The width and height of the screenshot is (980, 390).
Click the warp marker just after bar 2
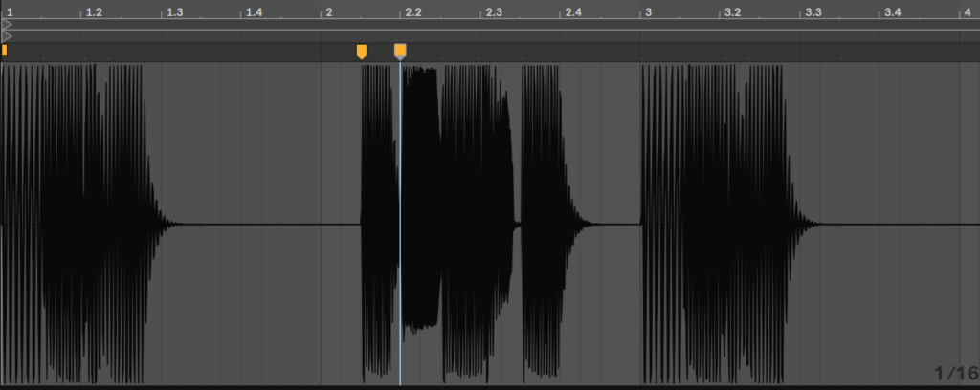361,51
